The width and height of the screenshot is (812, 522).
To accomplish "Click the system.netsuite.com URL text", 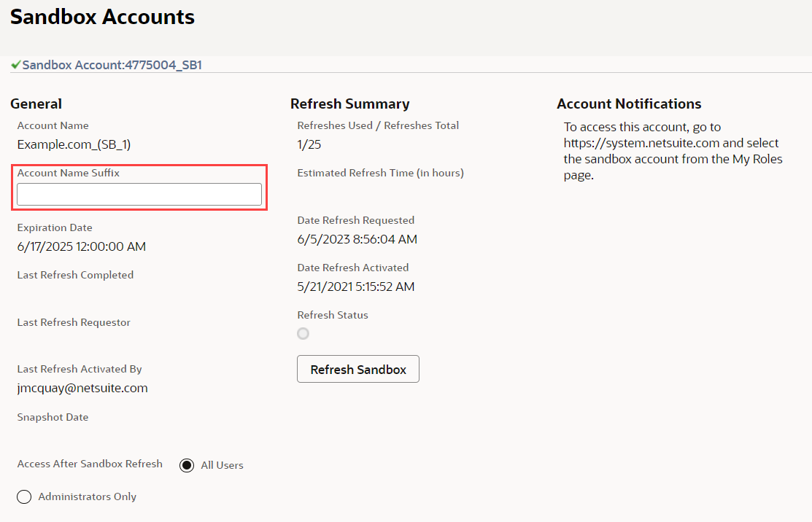I will click(641, 143).
